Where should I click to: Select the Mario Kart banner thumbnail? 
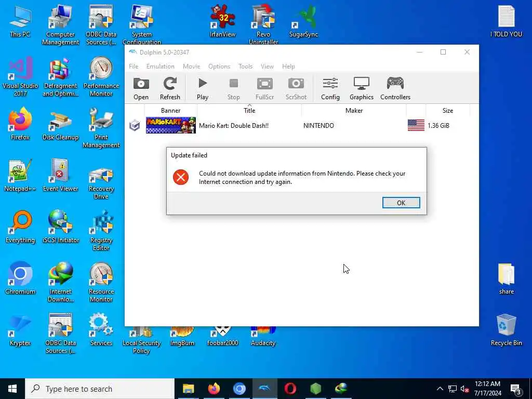pos(170,125)
